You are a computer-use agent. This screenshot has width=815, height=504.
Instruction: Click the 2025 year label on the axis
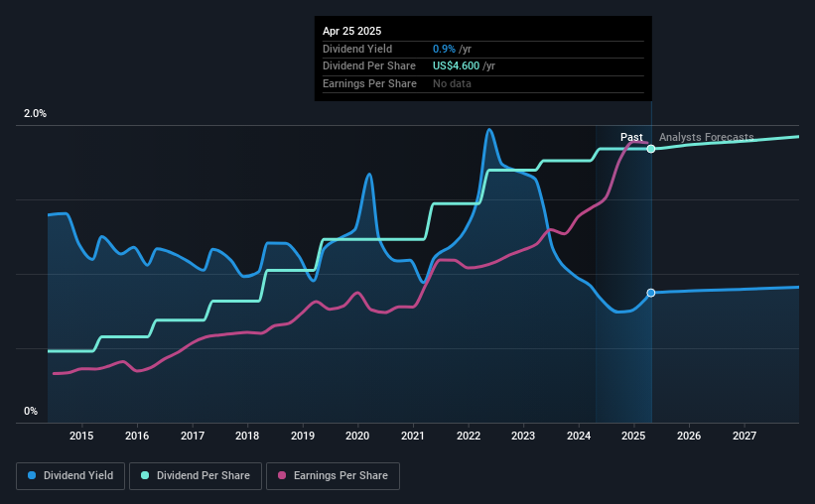633,436
